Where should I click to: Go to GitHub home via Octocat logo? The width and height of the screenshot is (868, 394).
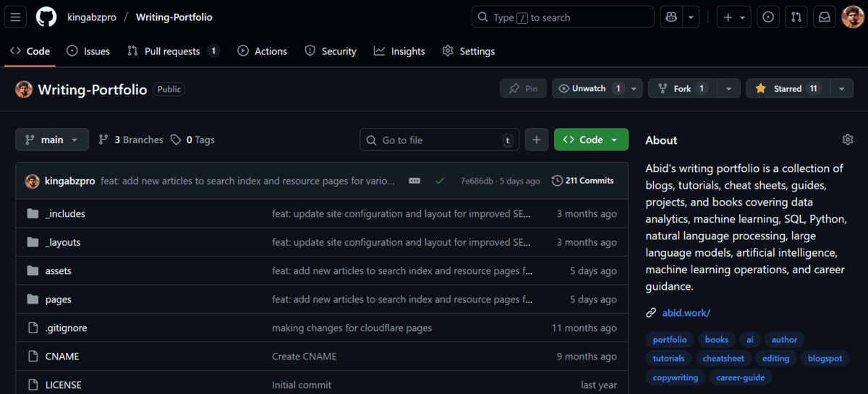(x=46, y=17)
